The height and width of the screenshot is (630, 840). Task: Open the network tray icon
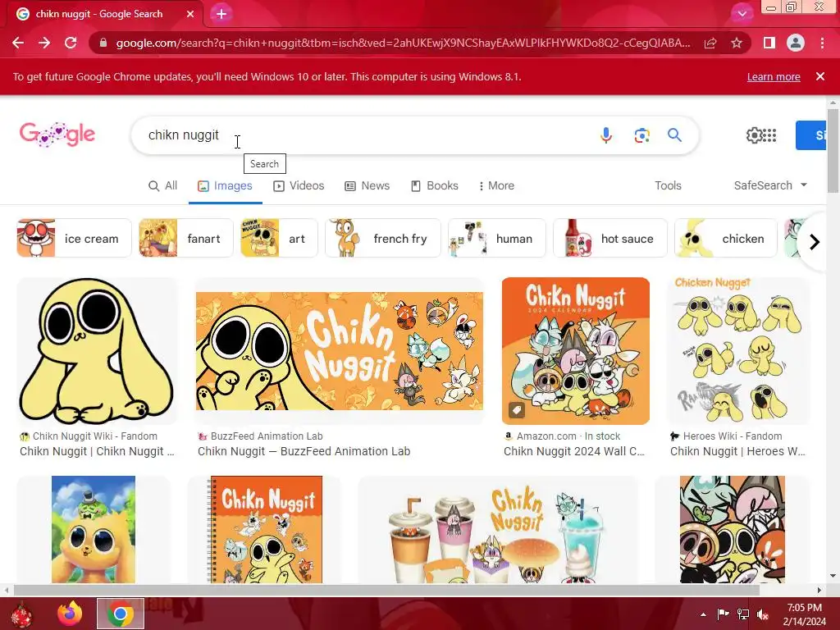tap(743, 614)
